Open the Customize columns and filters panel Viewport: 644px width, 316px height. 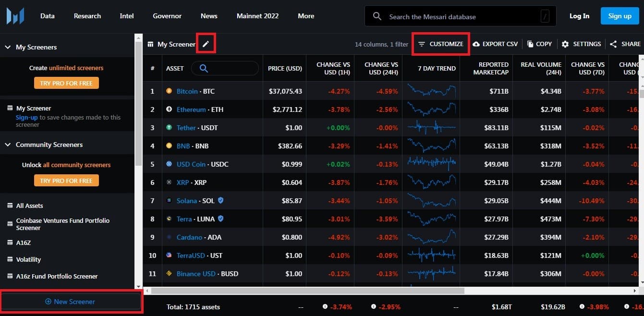[x=441, y=44]
